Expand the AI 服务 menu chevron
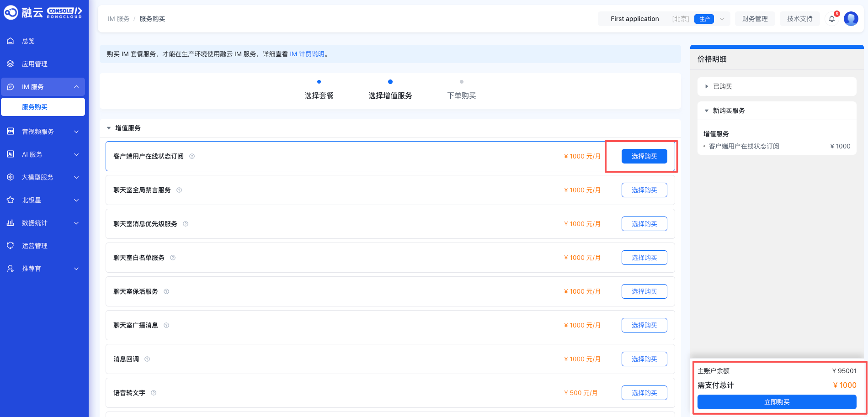868x417 pixels. pos(76,154)
